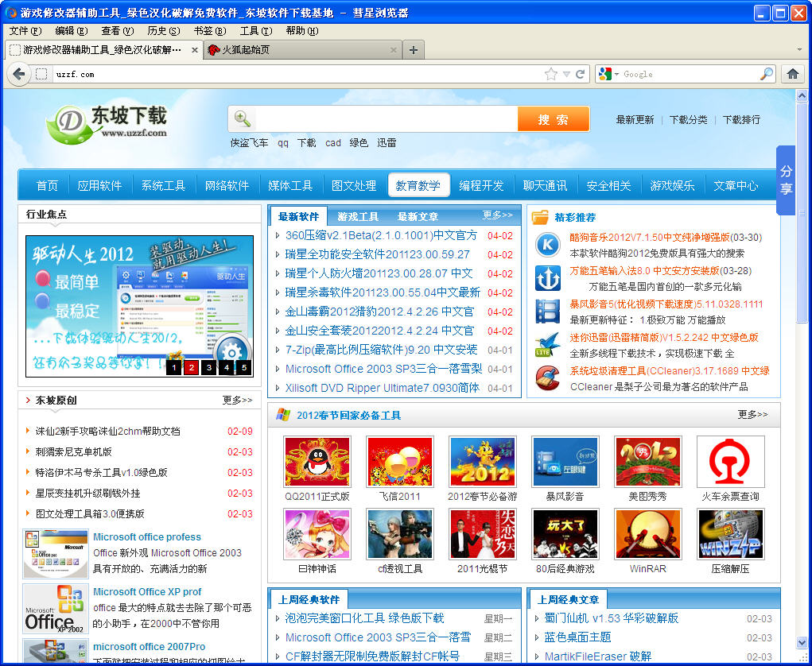Viewport: 812px width, 666px height.
Task: Click the 迷你迅雷 bird icon
Action: (x=548, y=345)
